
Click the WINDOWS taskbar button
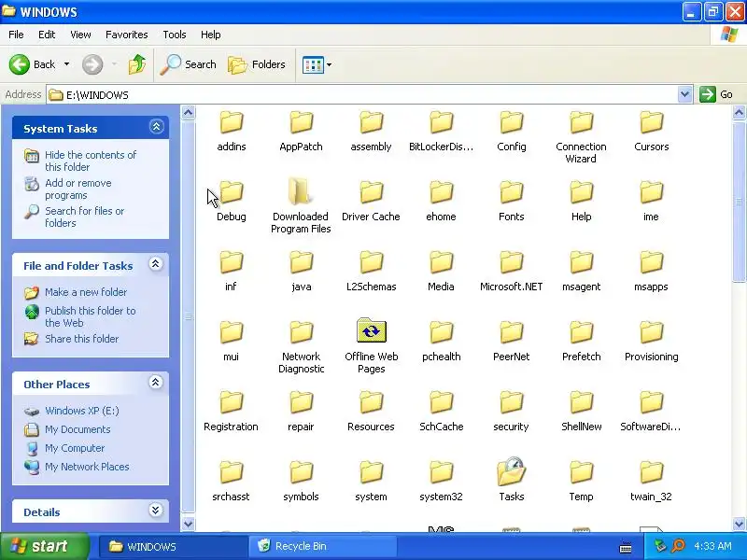pos(174,546)
